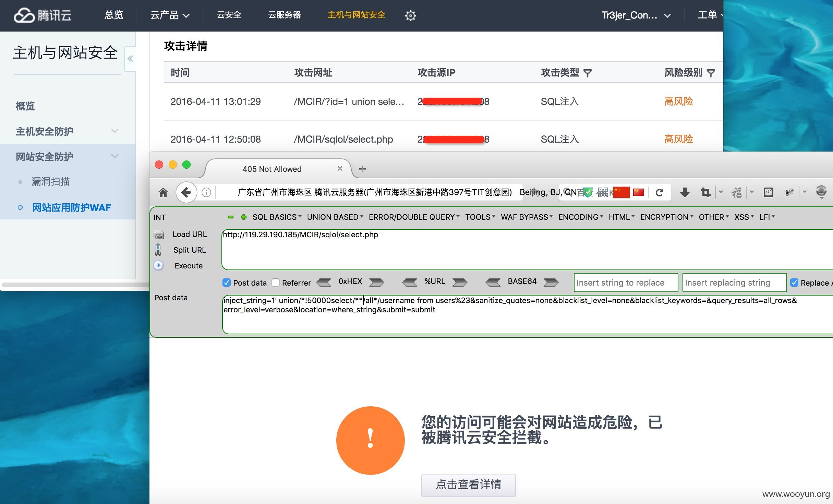
Task: Click the green shield icon in address bar
Action: tap(588, 192)
